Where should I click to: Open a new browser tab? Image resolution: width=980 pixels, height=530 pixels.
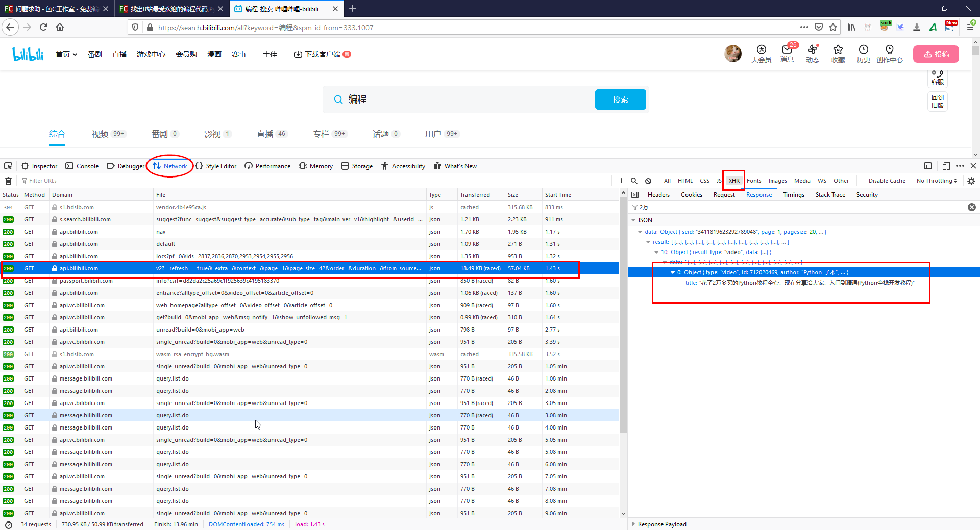(353, 8)
